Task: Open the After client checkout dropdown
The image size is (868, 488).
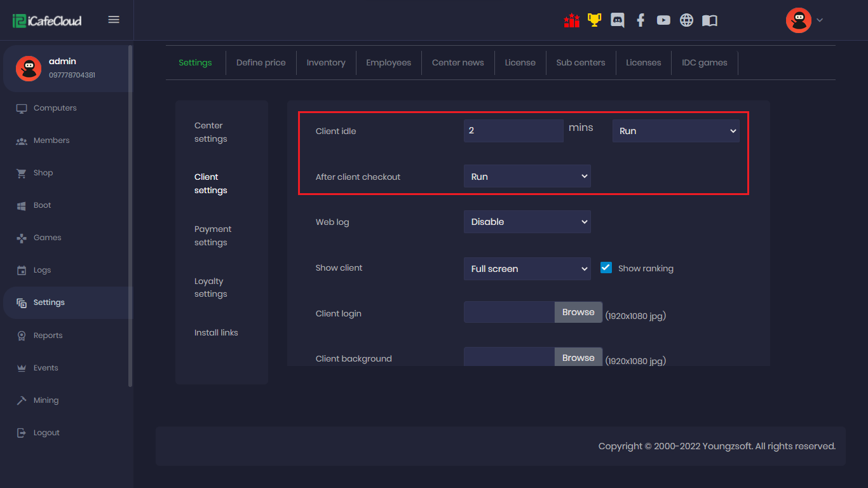Action: click(527, 176)
